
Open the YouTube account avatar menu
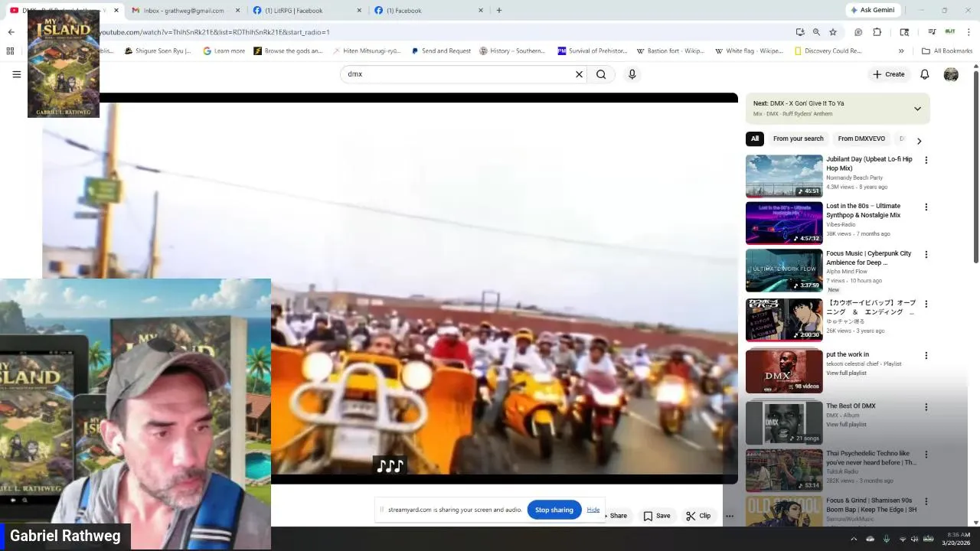click(x=951, y=74)
